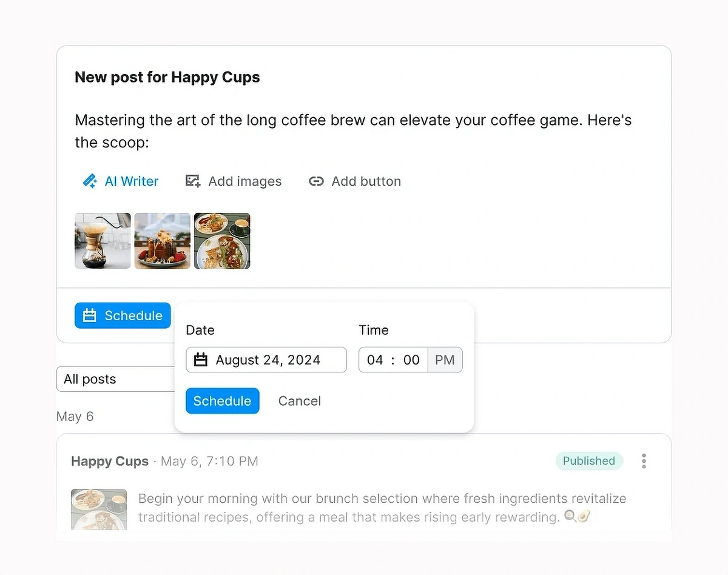Select the brunch plates thumbnail in new post

(222, 241)
